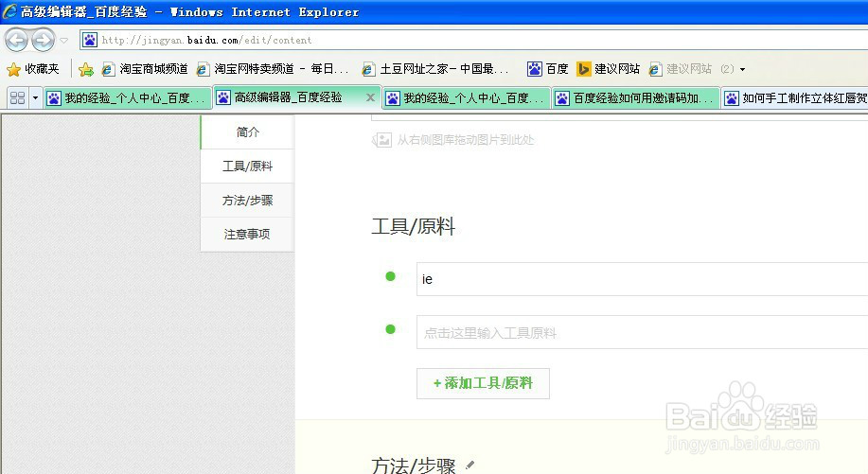Open the Quick Tabs grid icon
868x474 pixels.
pyautogui.click(x=18, y=97)
